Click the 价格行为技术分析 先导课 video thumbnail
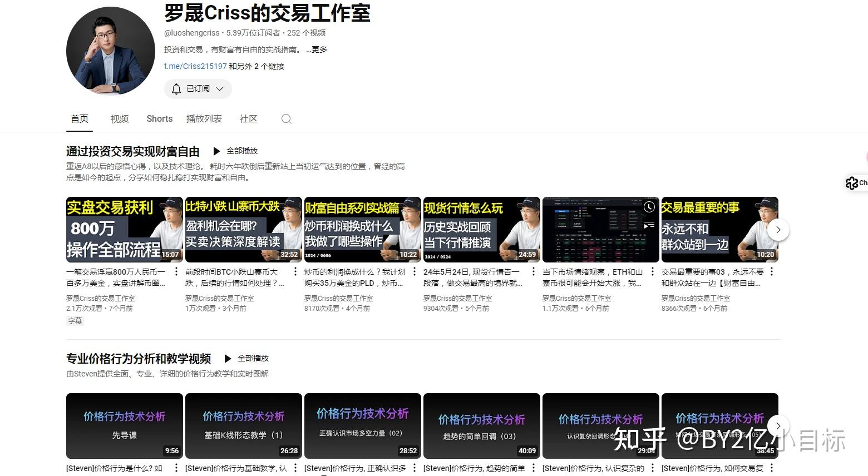This screenshot has height=476, width=868. [124, 426]
